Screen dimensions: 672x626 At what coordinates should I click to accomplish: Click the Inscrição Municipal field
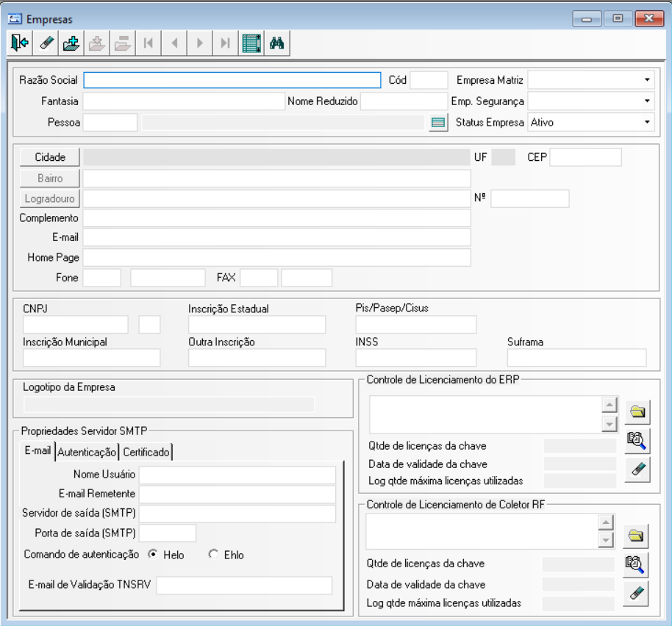(x=92, y=358)
